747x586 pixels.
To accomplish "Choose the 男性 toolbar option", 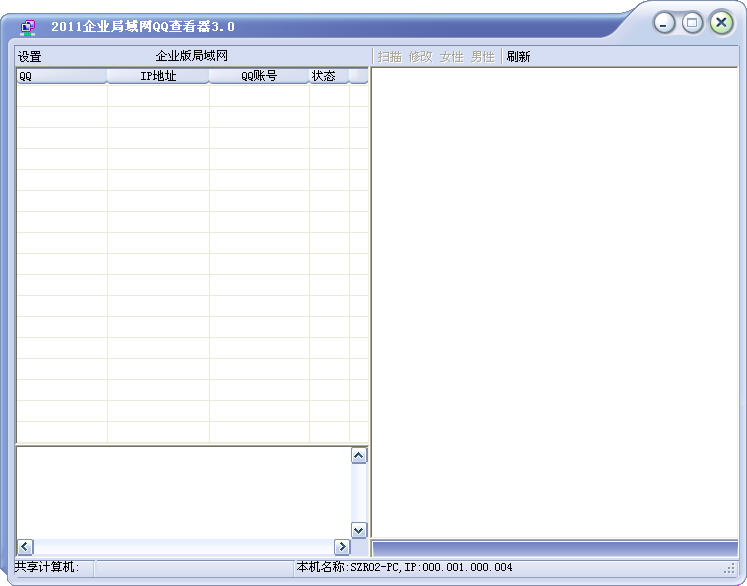I will 482,57.
